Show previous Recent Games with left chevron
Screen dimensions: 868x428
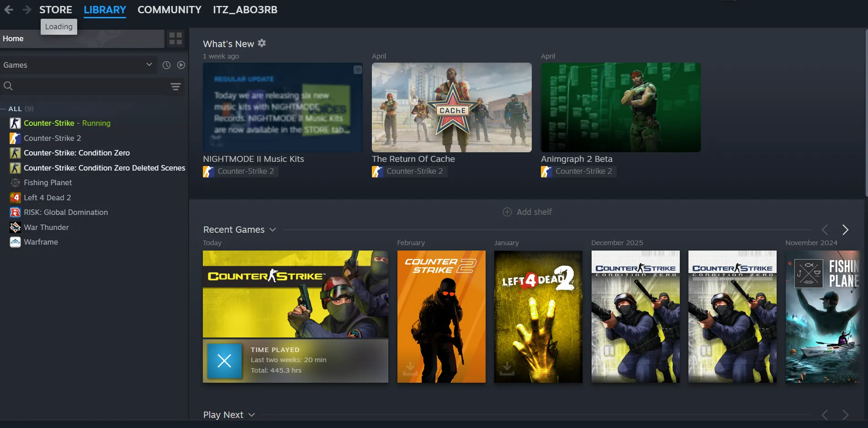tap(825, 230)
